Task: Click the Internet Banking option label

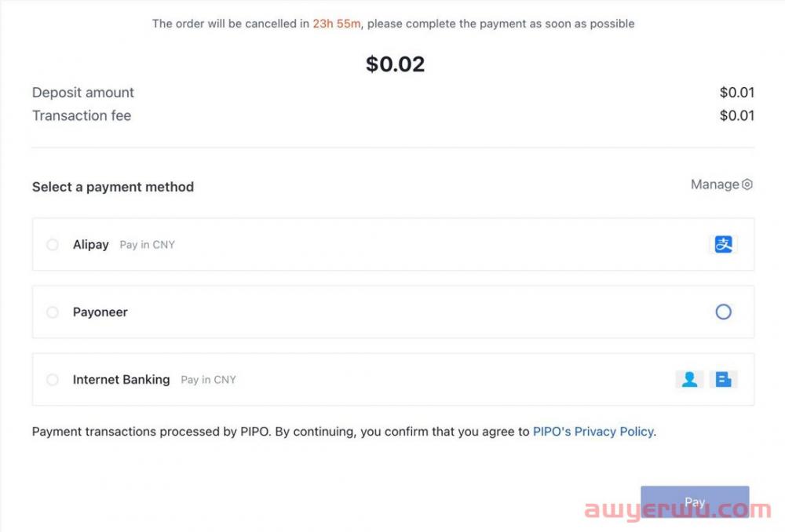Action: (121, 380)
